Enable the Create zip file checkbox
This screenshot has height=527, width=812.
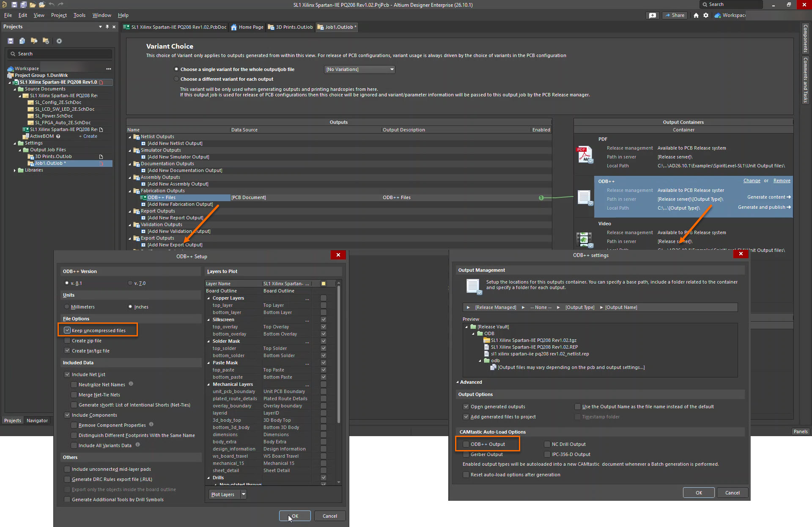pos(67,341)
